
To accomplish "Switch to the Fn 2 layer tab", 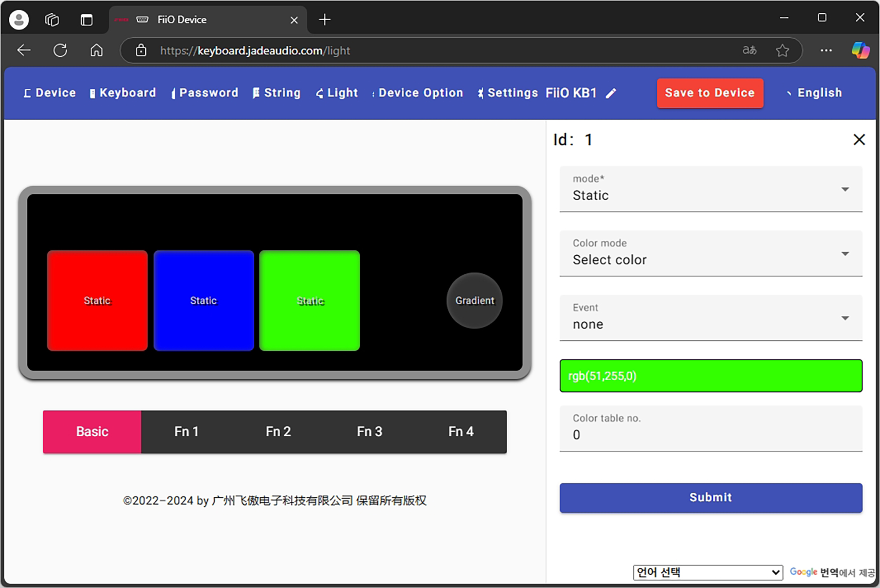I will 278,432.
